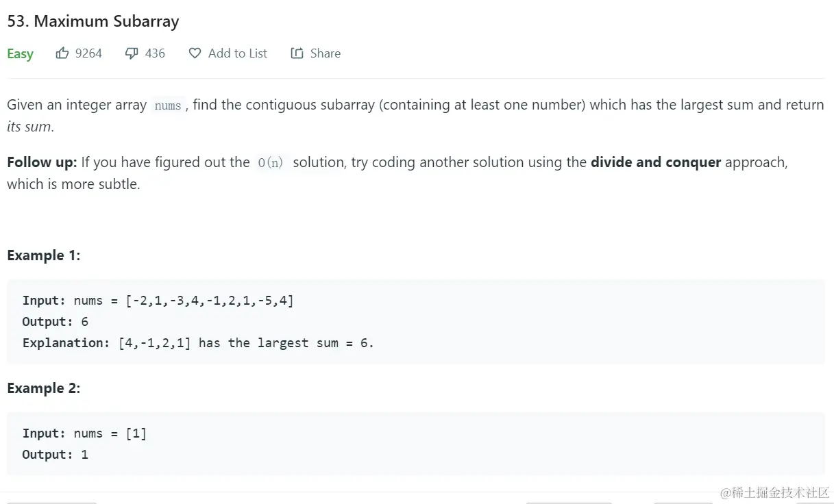Click the 'Output: 6' line
This screenshot has height=504, width=834.
[x=55, y=321]
